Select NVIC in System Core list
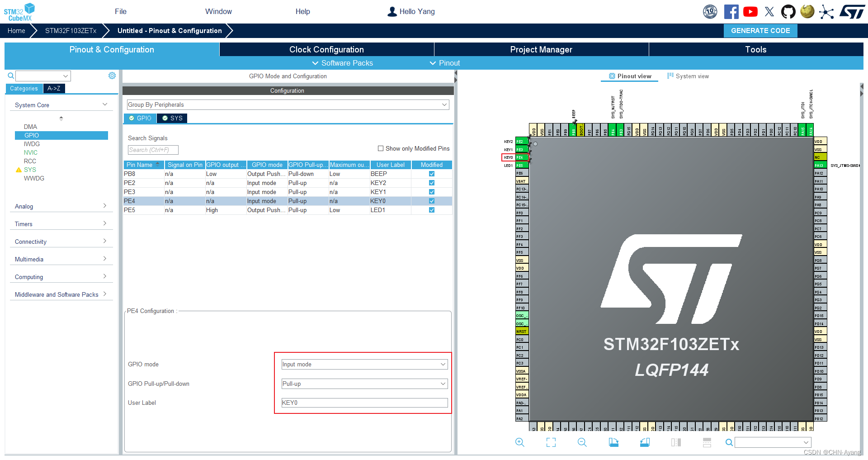 (31, 152)
